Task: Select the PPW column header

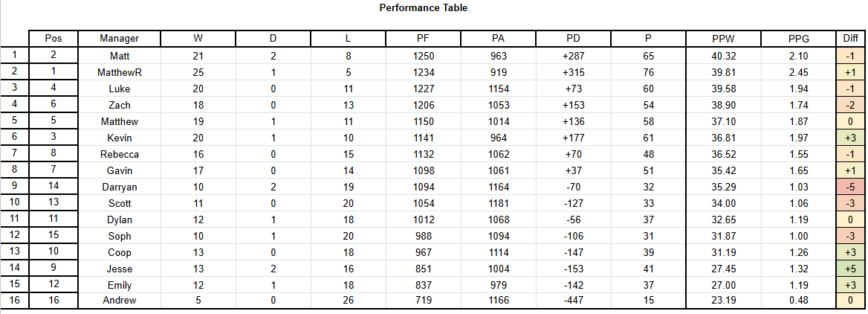Action: click(724, 38)
